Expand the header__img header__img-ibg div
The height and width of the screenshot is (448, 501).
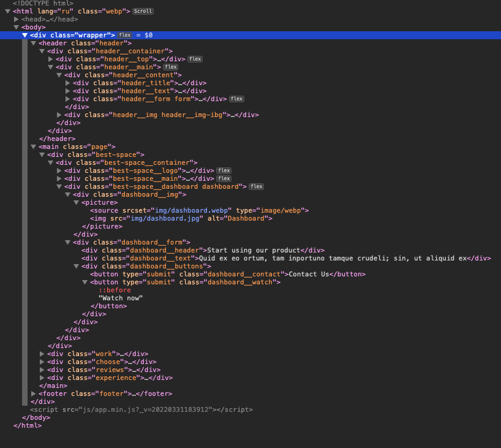(59, 115)
